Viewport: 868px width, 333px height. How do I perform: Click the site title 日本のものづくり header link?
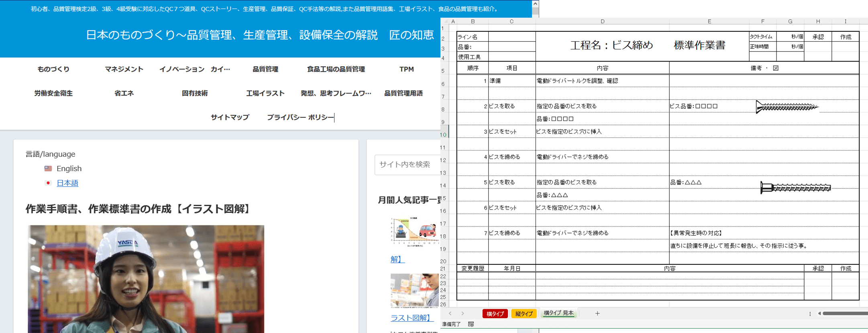pyautogui.click(x=260, y=35)
